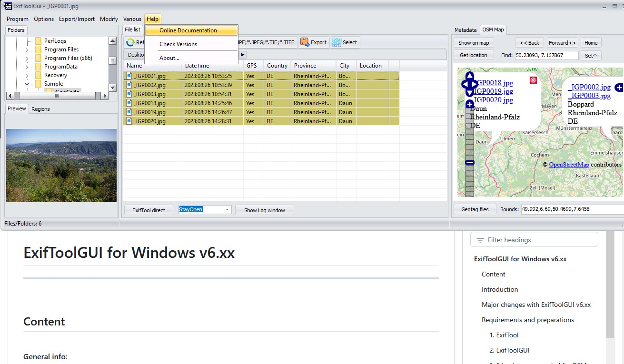Image resolution: width=624 pixels, height=364 pixels.
Task: Click the Home map button
Action: pyautogui.click(x=591, y=43)
